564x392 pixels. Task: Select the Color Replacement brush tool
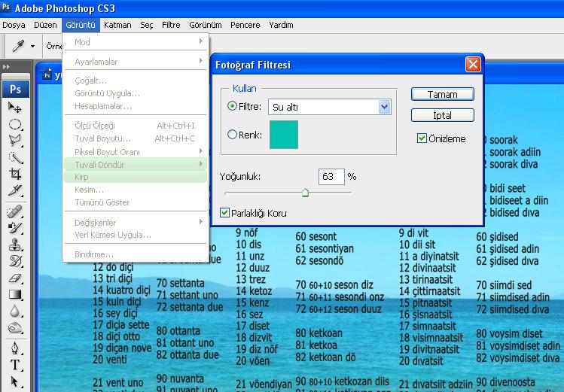click(15, 228)
